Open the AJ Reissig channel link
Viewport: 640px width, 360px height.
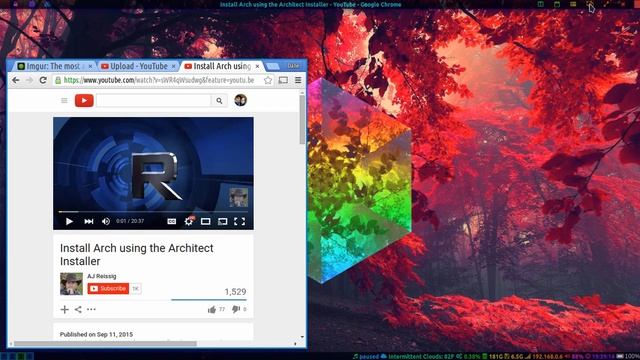pos(102,276)
